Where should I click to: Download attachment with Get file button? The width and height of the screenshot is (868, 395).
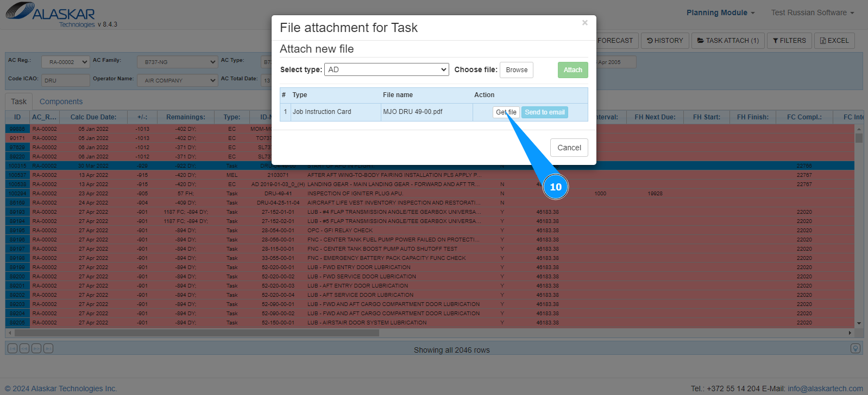pos(506,112)
